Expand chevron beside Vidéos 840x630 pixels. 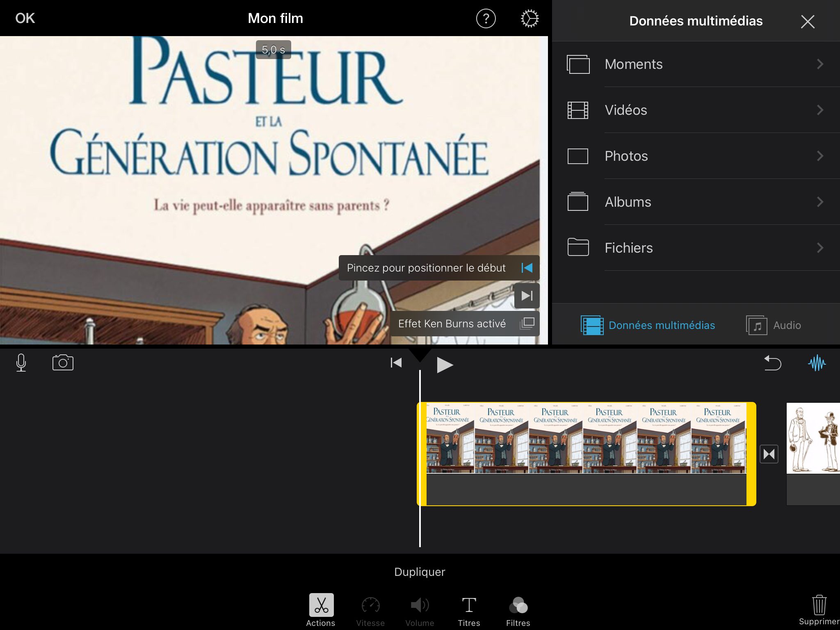(x=820, y=110)
